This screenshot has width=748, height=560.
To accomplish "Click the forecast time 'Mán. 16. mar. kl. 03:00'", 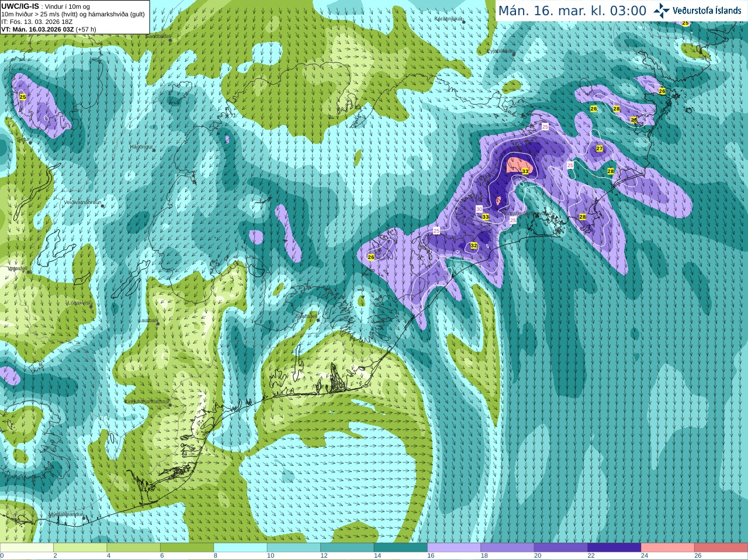I will pyautogui.click(x=572, y=11).
